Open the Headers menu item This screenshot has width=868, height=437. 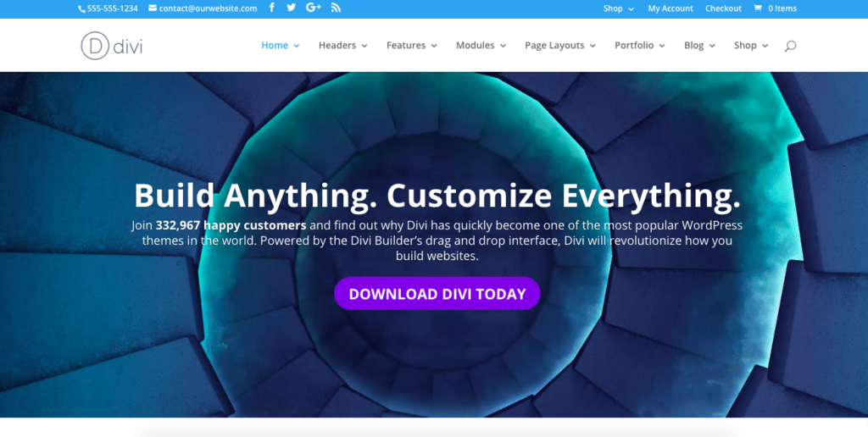337,46
